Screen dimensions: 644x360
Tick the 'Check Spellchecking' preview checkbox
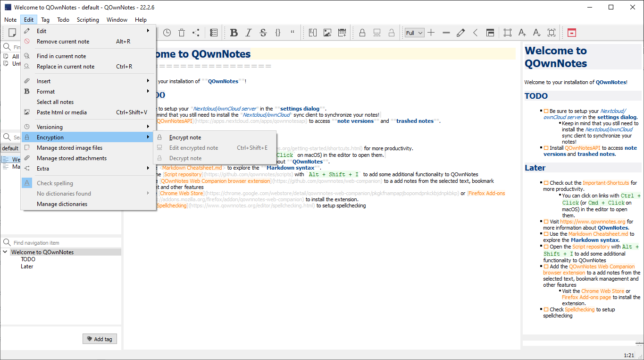click(546, 309)
